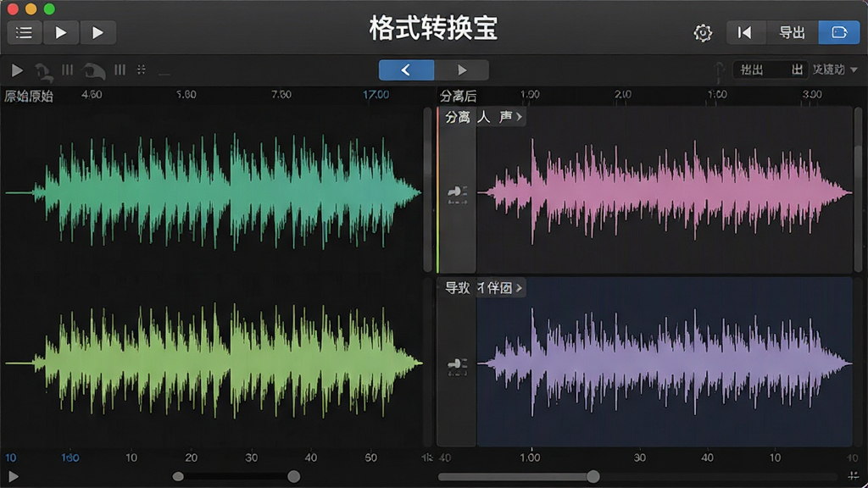Click the vertical scrollbar at the separated panel's right edge
Image resolution: width=868 pixels, height=488 pixels.
point(858,188)
